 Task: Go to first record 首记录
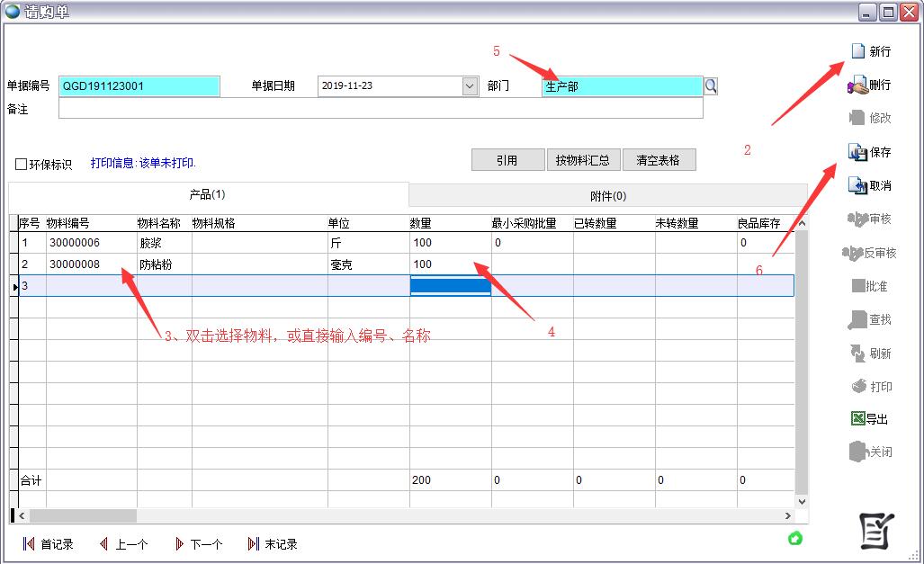[x=29, y=544]
